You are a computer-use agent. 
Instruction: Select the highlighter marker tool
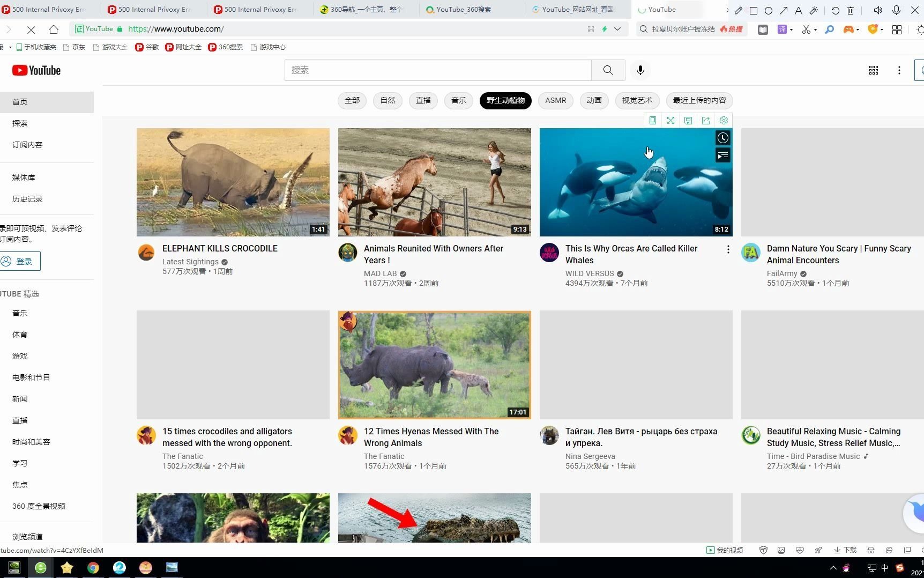(814, 10)
